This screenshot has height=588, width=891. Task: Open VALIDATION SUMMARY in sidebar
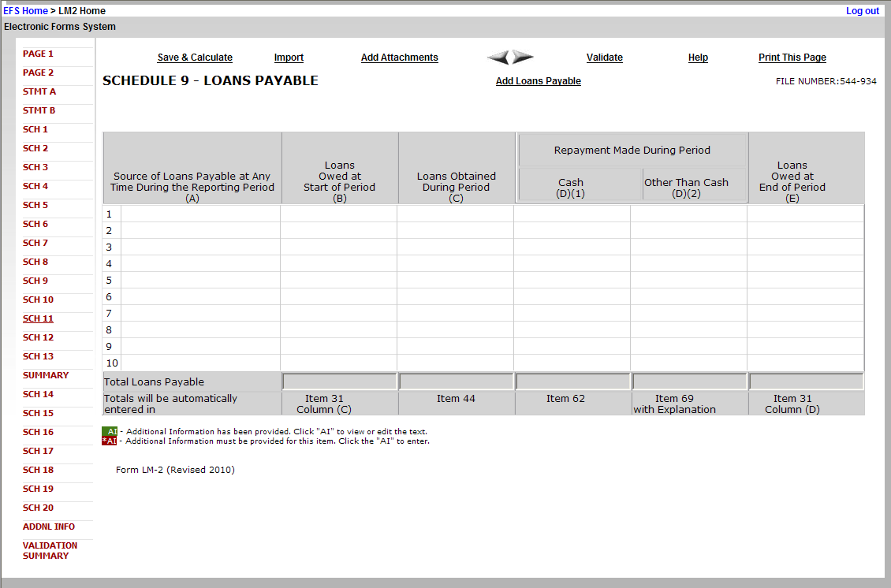(50, 550)
